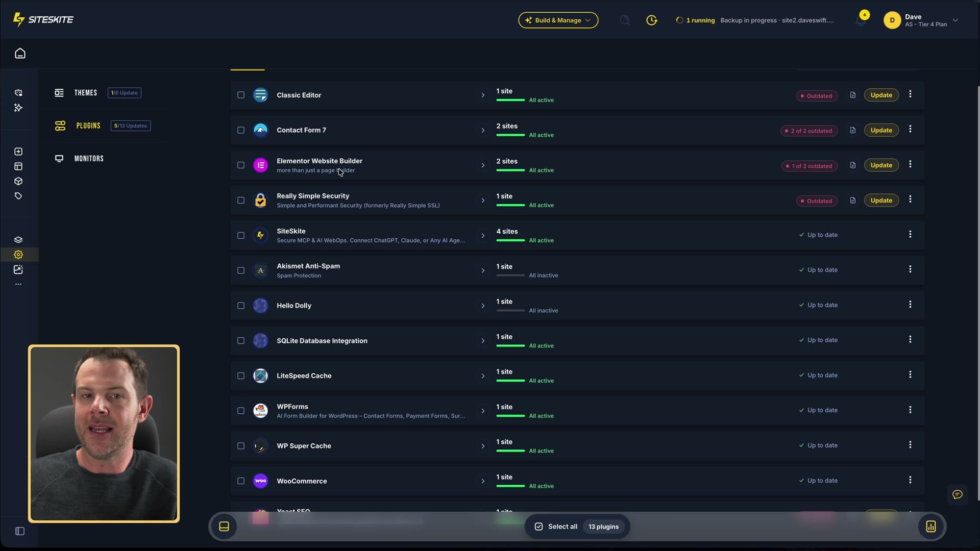Click the webcam video thumbnail

pos(104,434)
